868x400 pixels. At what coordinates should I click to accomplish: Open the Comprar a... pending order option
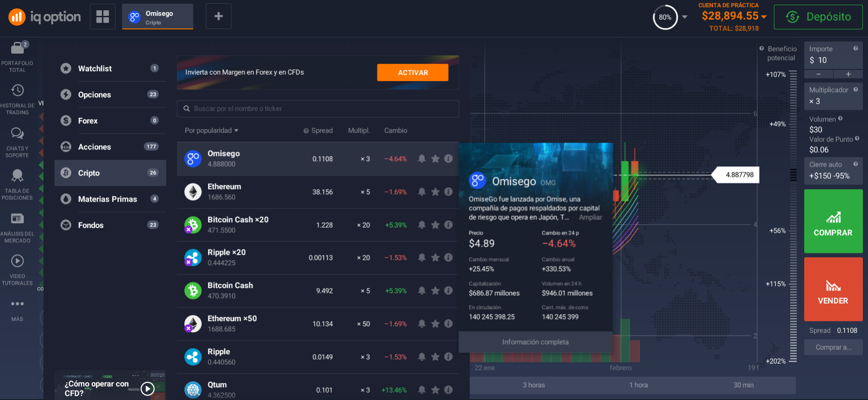833,347
